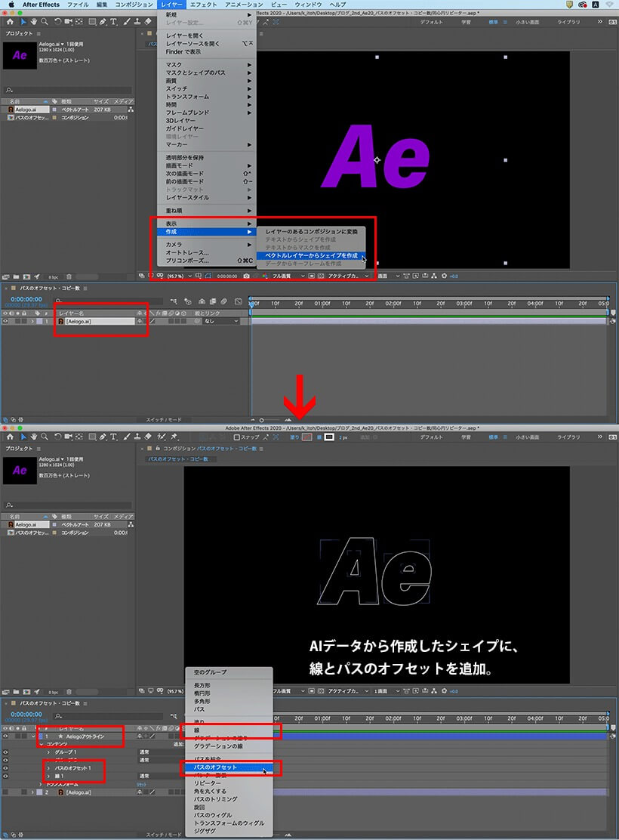Click workspace overflow chevrons in upper window
Viewport: 619px width, 840px height.
point(599,22)
